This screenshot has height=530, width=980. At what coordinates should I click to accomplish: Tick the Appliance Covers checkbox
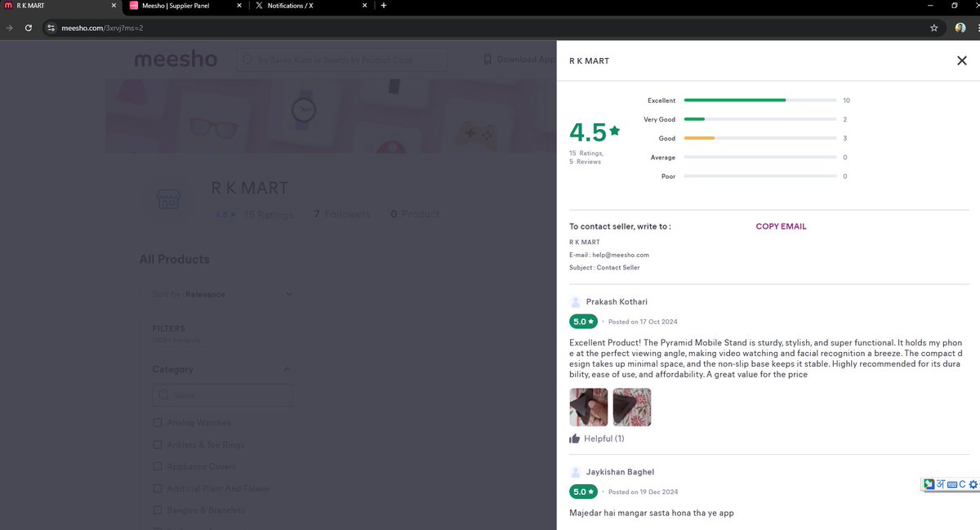158,466
